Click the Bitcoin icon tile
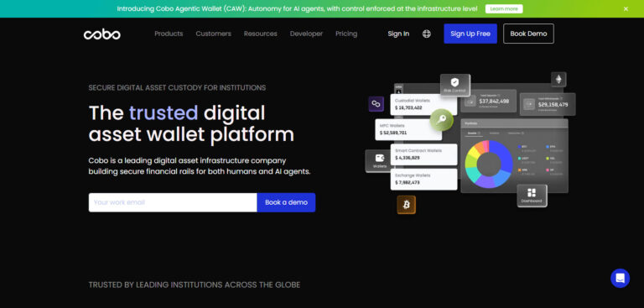Image resolution: width=644 pixels, height=308 pixels. (406, 205)
